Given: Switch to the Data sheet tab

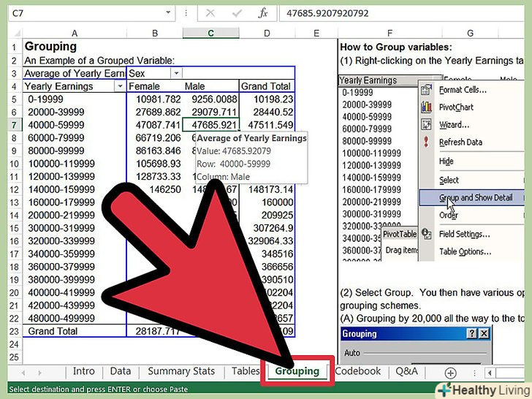Looking at the screenshot, I should 121,371.
